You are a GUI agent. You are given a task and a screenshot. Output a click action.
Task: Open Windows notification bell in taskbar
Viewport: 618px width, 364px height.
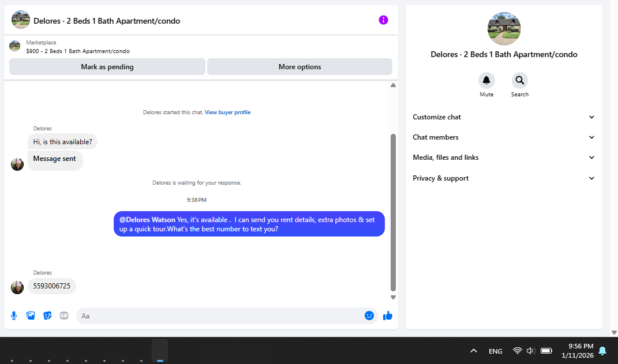coord(602,351)
